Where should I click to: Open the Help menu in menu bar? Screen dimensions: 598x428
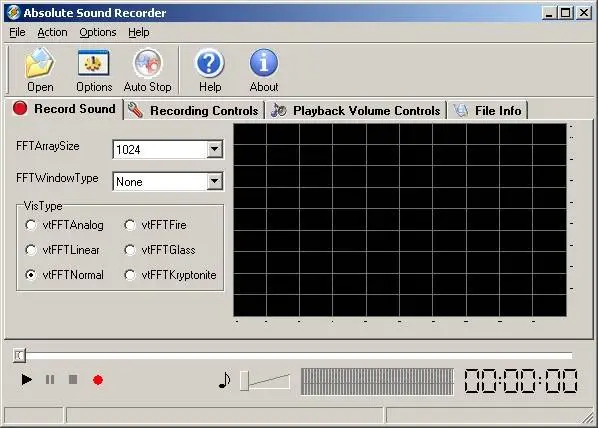pos(138,32)
